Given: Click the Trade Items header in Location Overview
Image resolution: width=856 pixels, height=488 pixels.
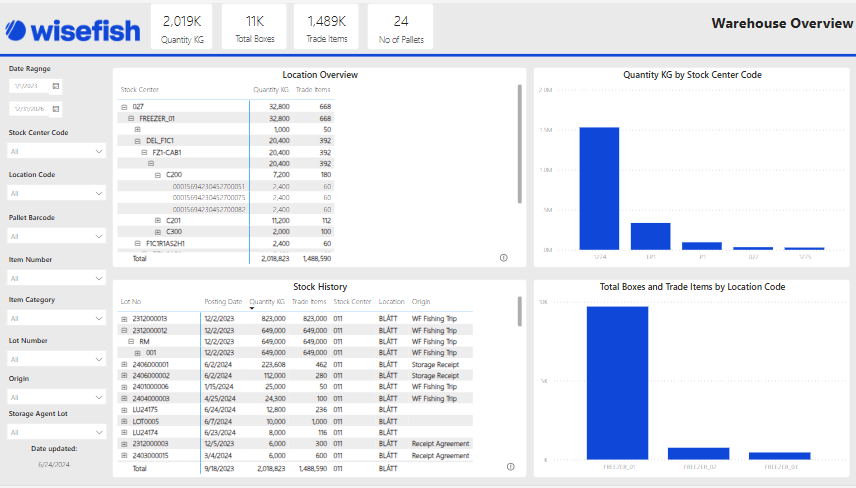Looking at the screenshot, I should pyautogui.click(x=315, y=90).
